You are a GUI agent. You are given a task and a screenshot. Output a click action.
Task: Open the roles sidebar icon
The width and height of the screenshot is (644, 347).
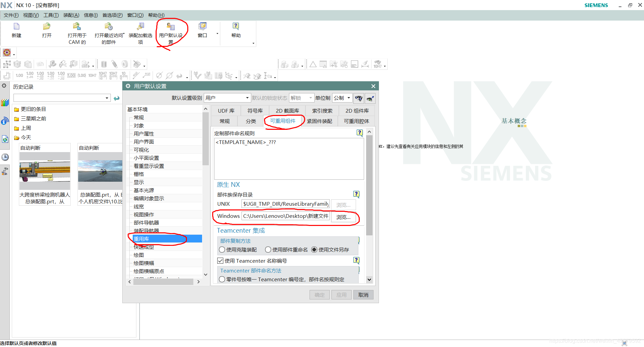click(x=5, y=172)
